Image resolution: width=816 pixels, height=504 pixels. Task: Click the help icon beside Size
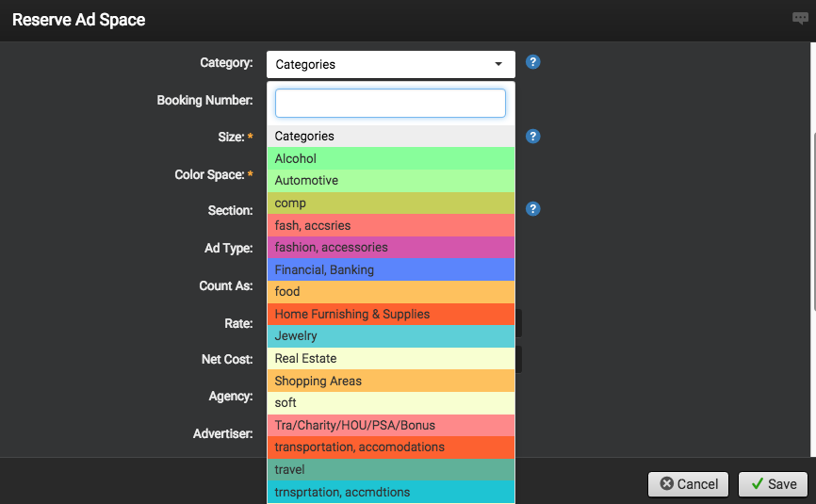click(532, 137)
